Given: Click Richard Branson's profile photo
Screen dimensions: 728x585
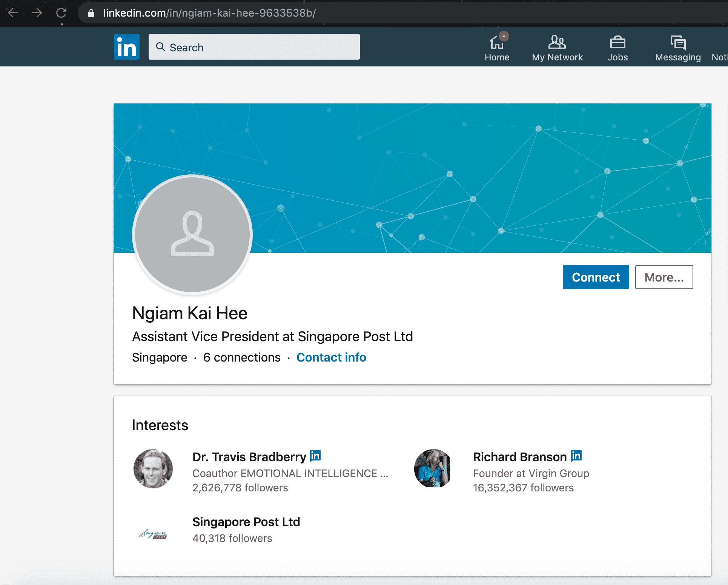Looking at the screenshot, I should 433,468.
